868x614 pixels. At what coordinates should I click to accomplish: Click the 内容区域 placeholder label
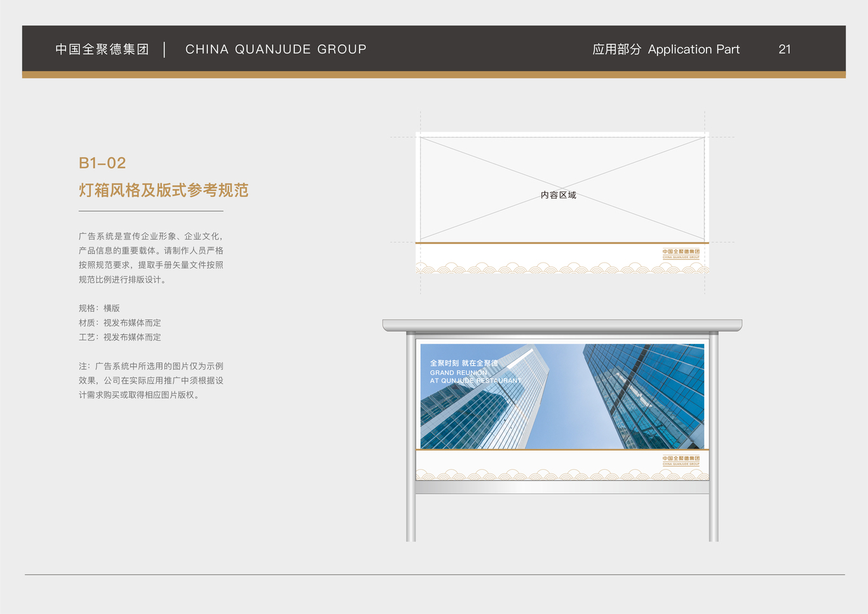tap(559, 195)
